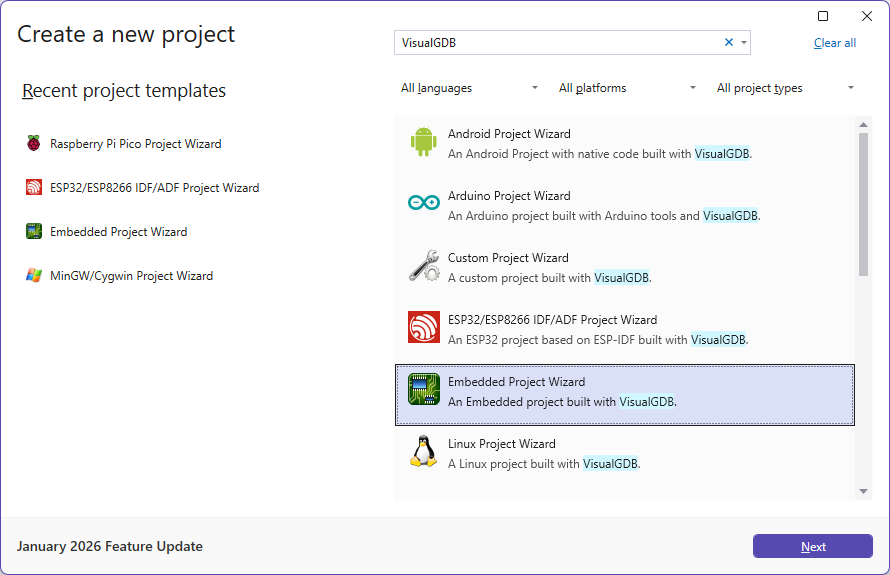Click the red ESP32 icon in the template list
This screenshot has height=575, width=890.
(x=424, y=328)
